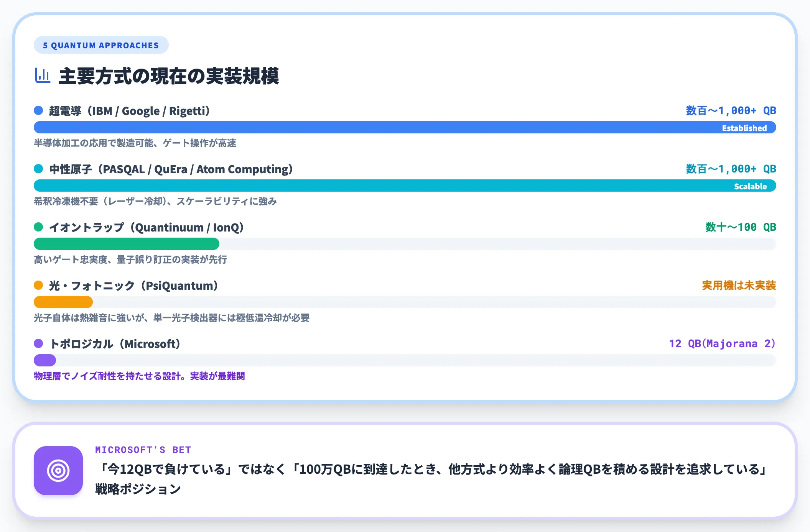
Task: Click the cyan dot next to 中性原子
Action: [x=38, y=169]
